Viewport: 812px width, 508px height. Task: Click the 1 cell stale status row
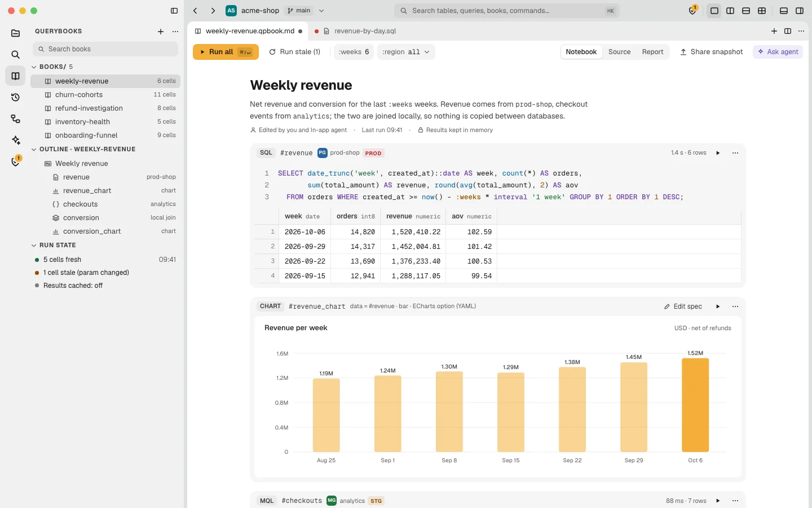tap(105, 273)
